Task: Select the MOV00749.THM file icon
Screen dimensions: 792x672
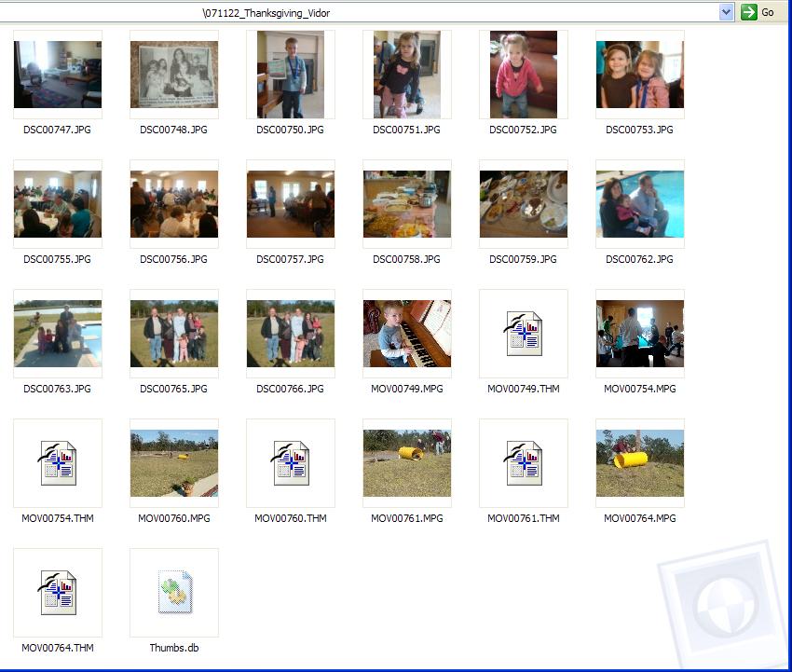Action: click(524, 334)
